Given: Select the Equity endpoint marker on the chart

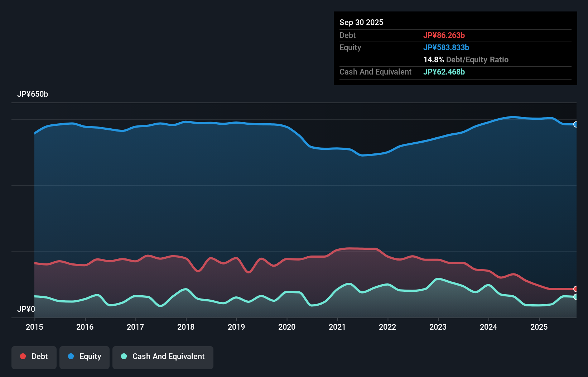Looking at the screenshot, I should pos(576,124).
